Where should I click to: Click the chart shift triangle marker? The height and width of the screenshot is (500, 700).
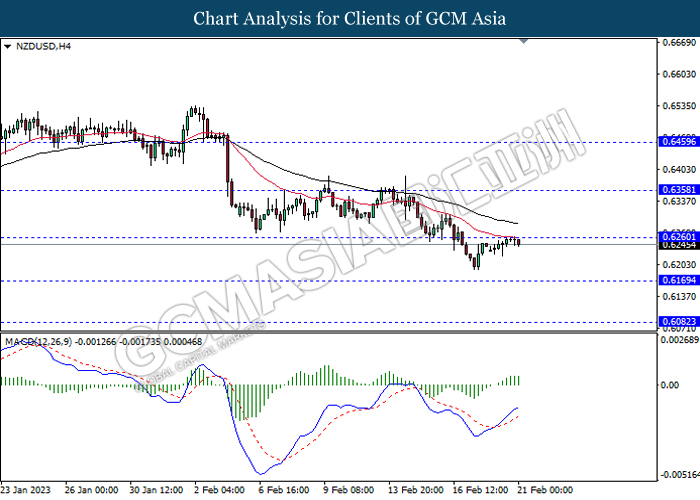click(524, 41)
